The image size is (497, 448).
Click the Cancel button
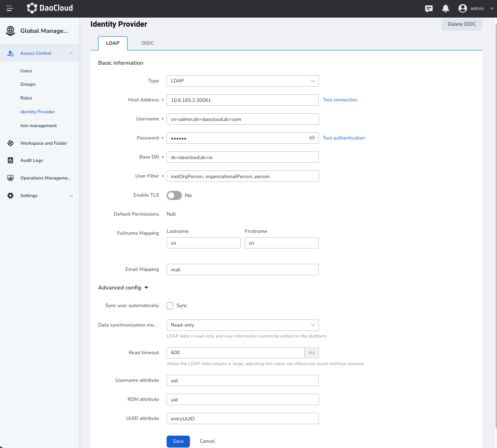(207, 441)
